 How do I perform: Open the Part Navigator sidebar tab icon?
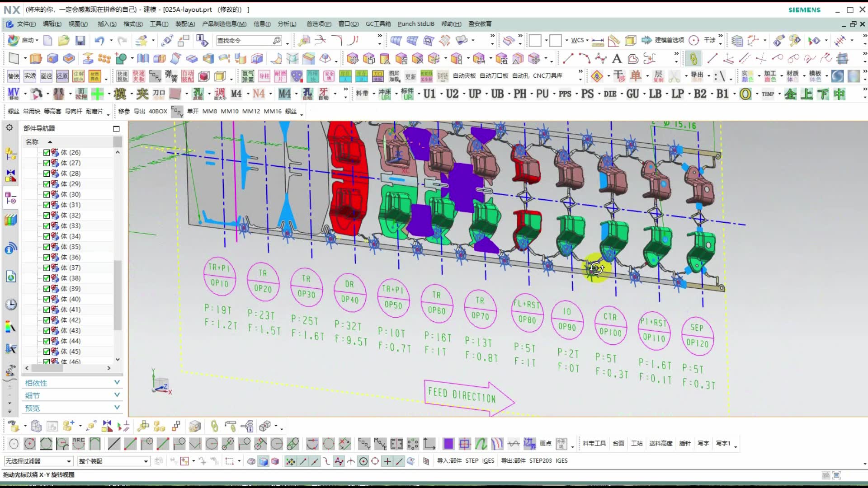pyautogui.click(x=11, y=198)
